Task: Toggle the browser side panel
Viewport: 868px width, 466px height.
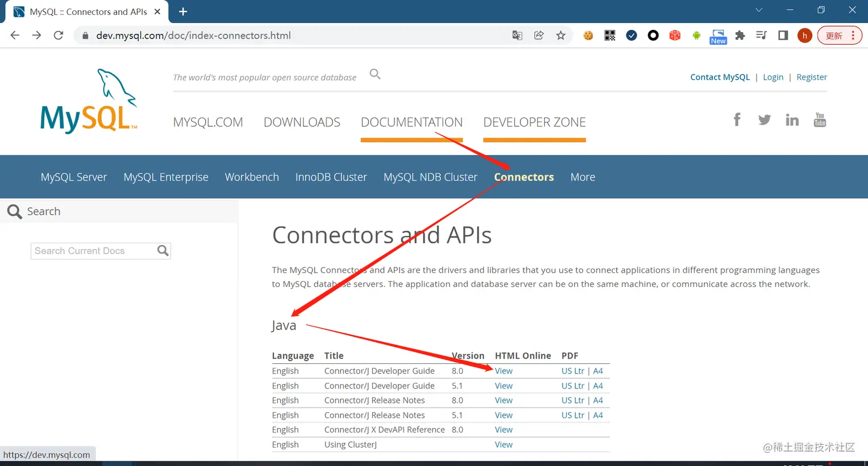Action: [783, 36]
